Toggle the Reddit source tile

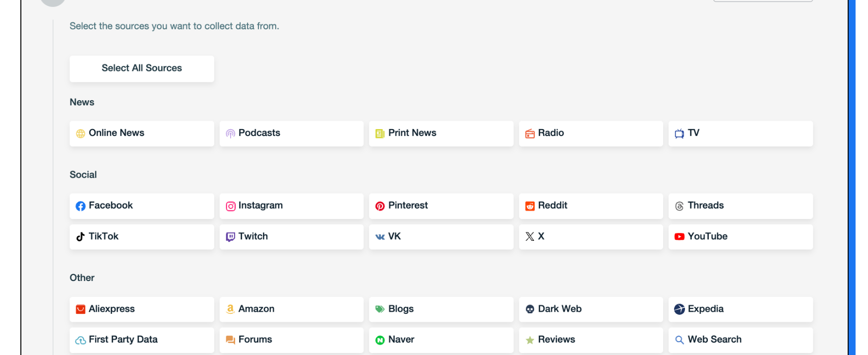point(590,206)
